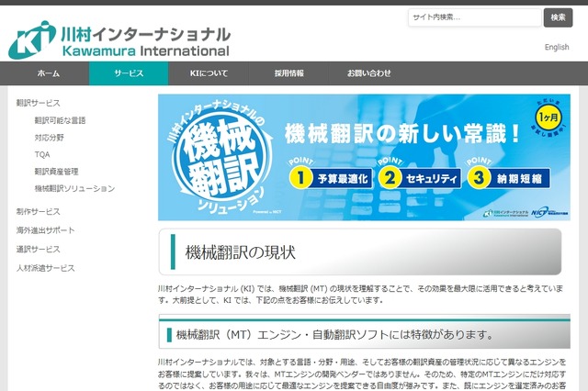The width and height of the screenshot is (588, 391).
Task: Click the 機械翻訳の現状 heading
Action: click(x=241, y=252)
